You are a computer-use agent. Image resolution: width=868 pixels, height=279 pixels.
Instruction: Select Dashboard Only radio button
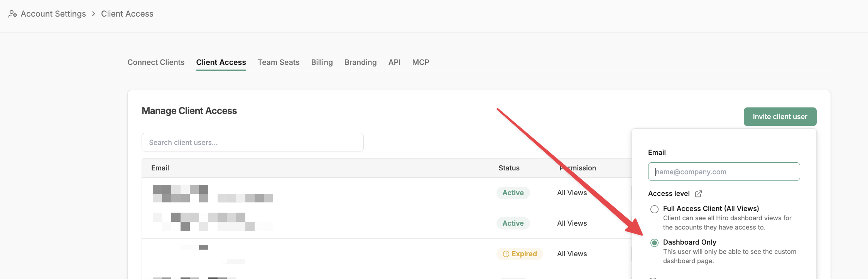[x=654, y=243]
